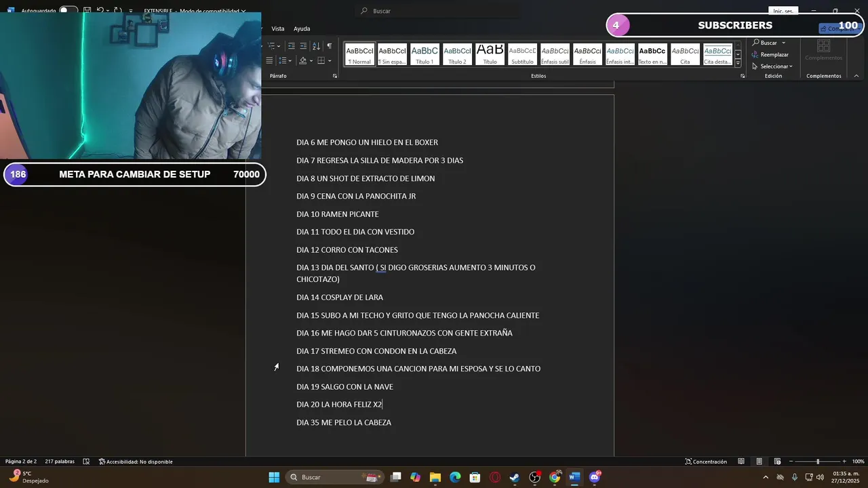Apply paragraph shading with the bucket icon
The image size is (868, 488).
pos(302,61)
